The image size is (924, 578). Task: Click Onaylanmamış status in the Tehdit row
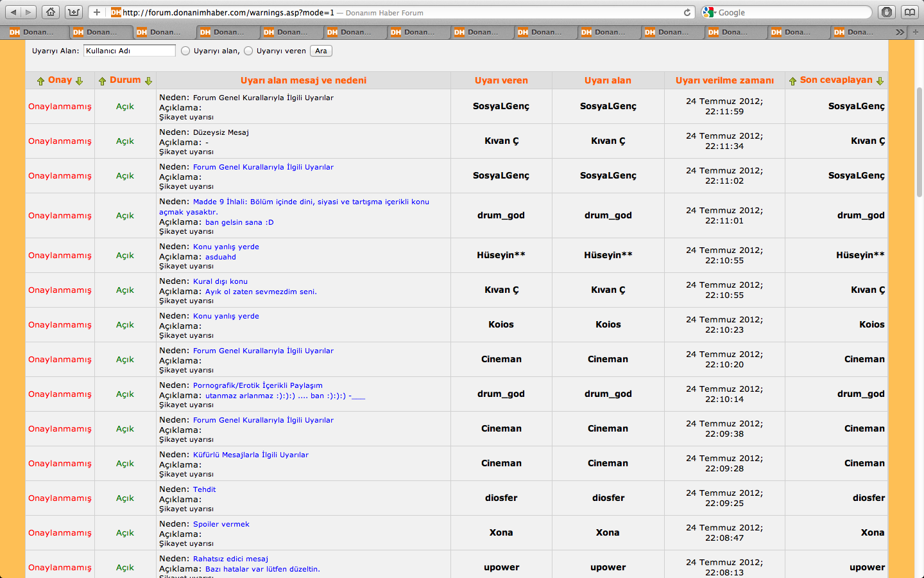(x=60, y=498)
